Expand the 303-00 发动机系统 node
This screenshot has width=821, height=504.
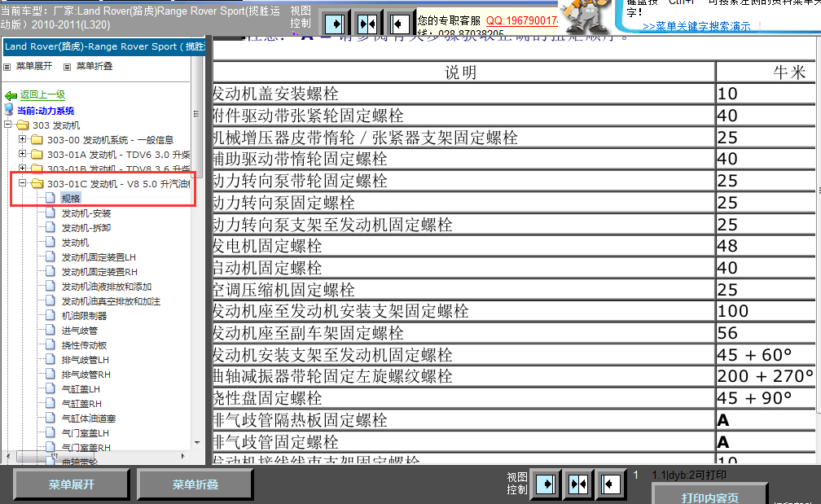pyautogui.click(x=22, y=139)
